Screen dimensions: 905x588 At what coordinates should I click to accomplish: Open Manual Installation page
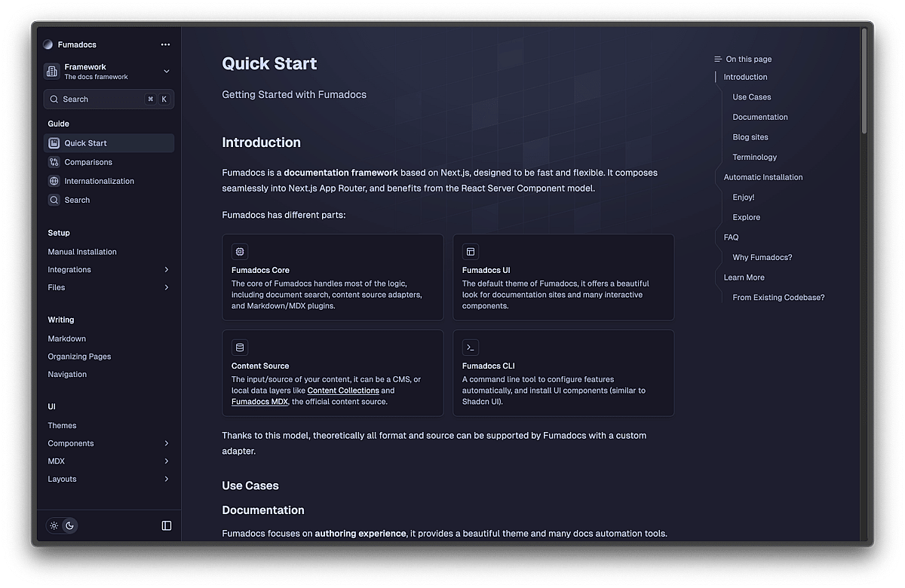click(x=82, y=252)
